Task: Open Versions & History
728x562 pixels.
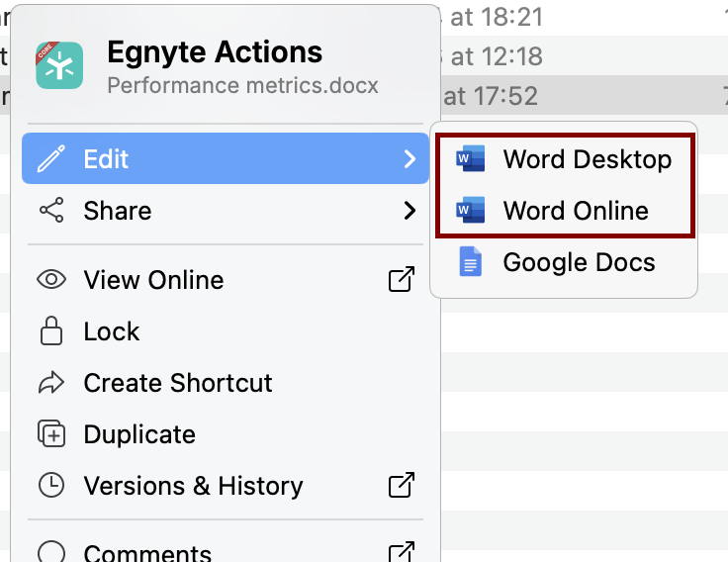Action: (226, 486)
